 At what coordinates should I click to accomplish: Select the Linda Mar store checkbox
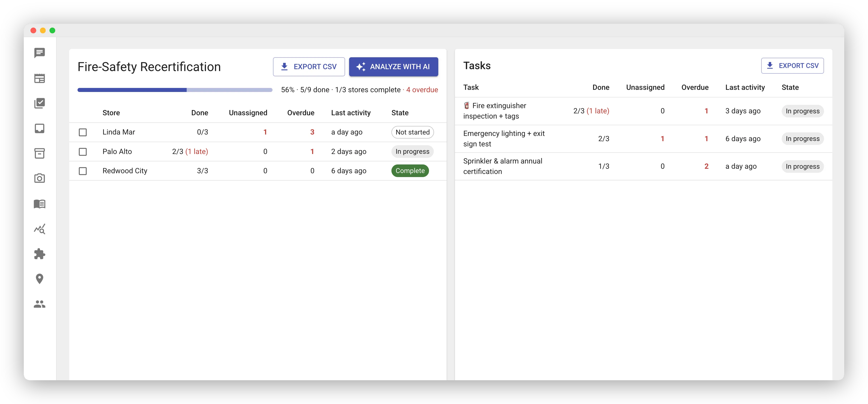(x=83, y=132)
